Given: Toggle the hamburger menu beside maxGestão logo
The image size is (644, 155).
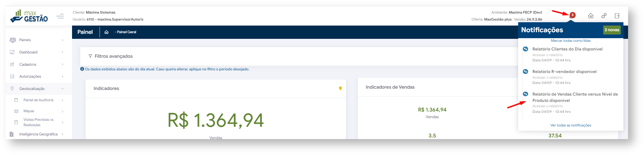Looking at the screenshot, I should tap(60, 16).
